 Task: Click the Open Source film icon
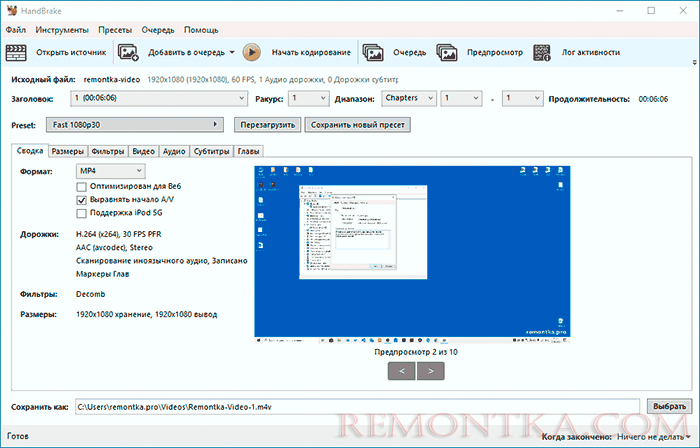tap(18, 52)
